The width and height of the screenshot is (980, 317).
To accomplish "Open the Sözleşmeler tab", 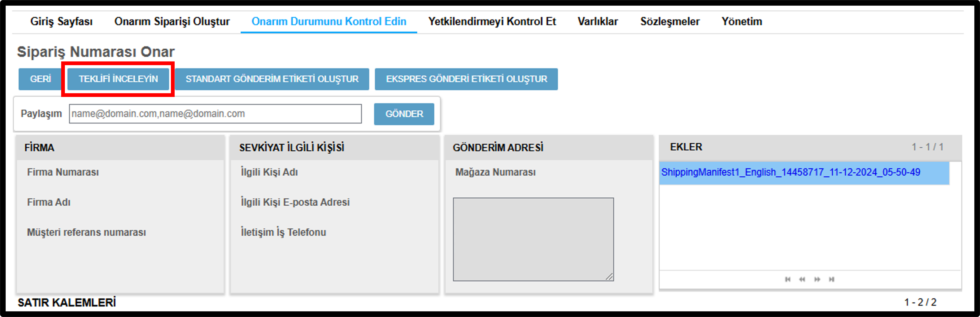I will tap(669, 22).
